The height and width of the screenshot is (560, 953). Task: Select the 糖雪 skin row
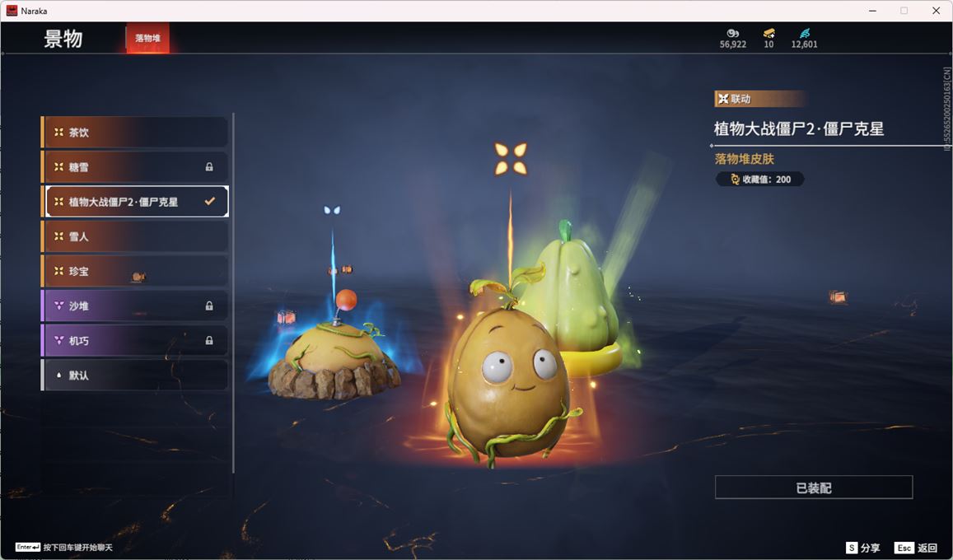[x=134, y=166]
